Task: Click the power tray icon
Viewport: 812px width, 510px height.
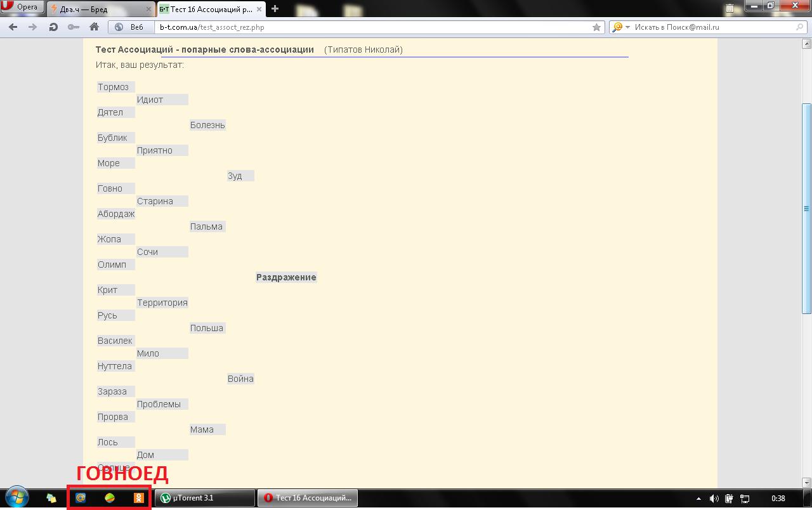Action: click(x=730, y=499)
